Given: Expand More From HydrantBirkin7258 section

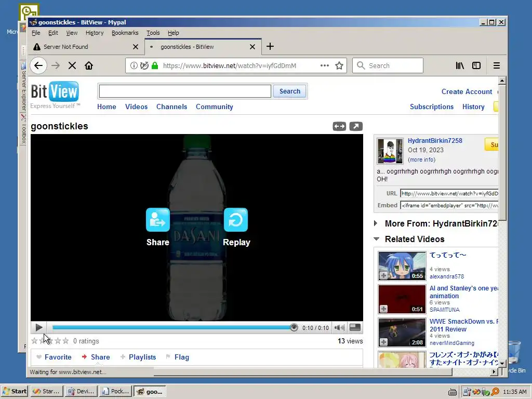Looking at the screenshot, I should (x=376, y=223).
